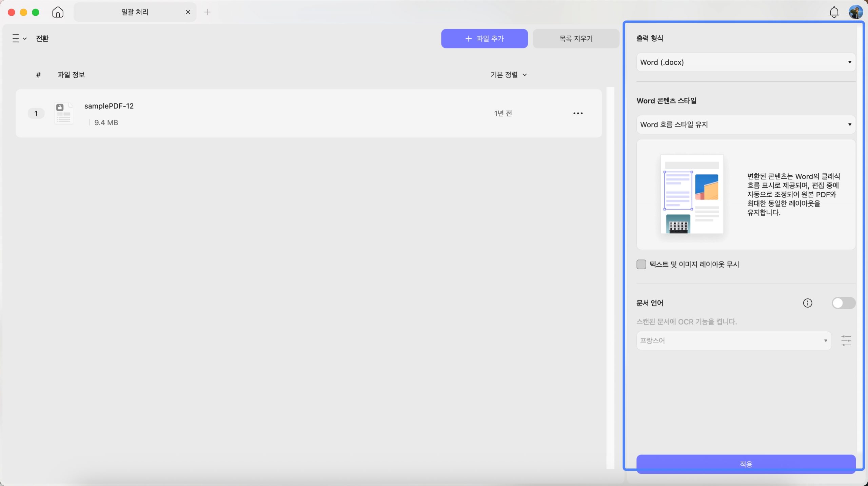868x486 pixels.
Task: Check 텍스트 및 이미지 레이아웃 무시 checkbox
Action: [x=641, y=264]
